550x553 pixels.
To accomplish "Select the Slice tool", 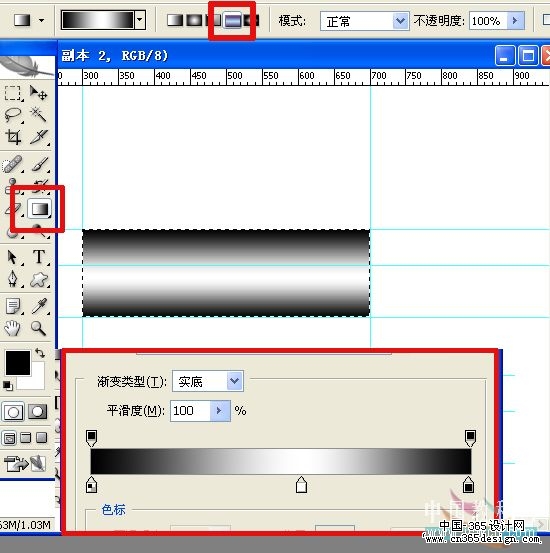I will [39, 137].
